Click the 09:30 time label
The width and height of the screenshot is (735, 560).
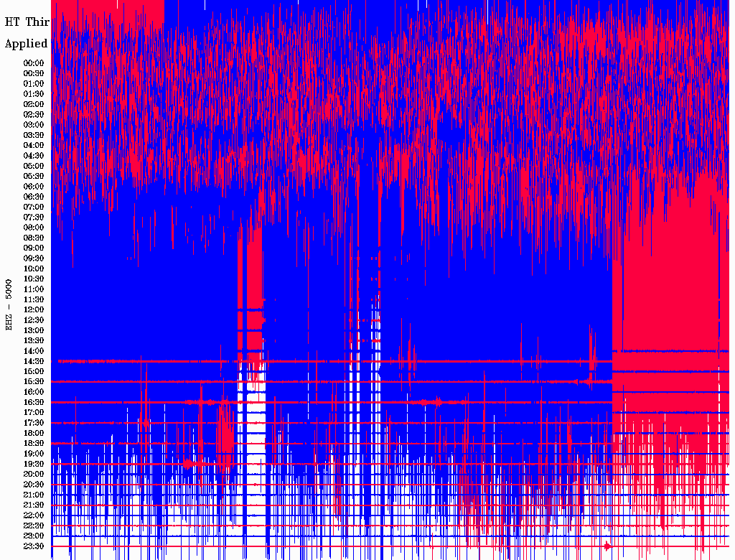34,258
